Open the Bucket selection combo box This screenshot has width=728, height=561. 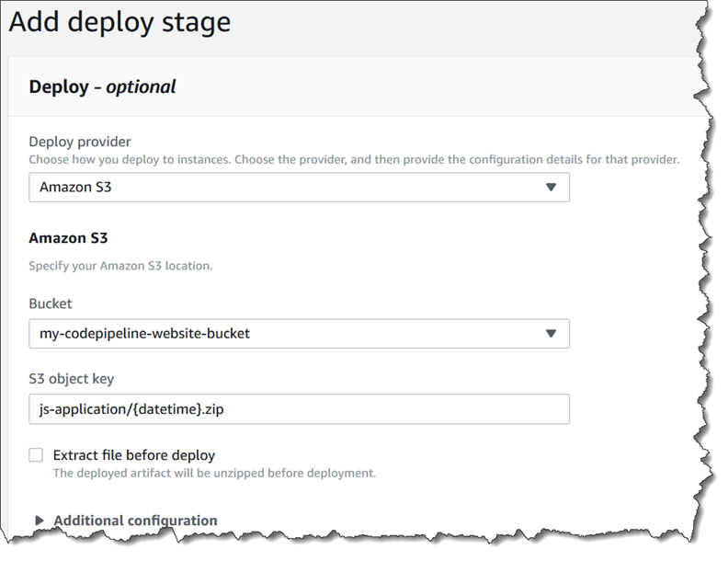tap(299, 333)
